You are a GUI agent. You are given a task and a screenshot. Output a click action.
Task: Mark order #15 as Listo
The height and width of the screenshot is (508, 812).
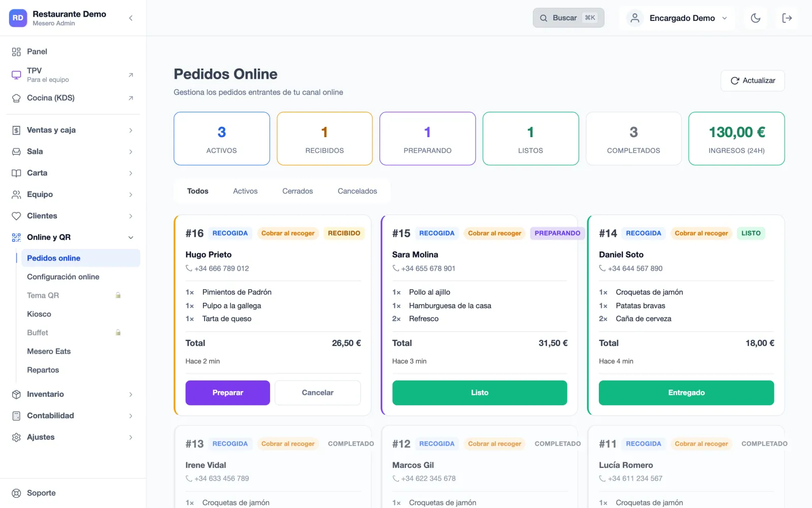480,393
